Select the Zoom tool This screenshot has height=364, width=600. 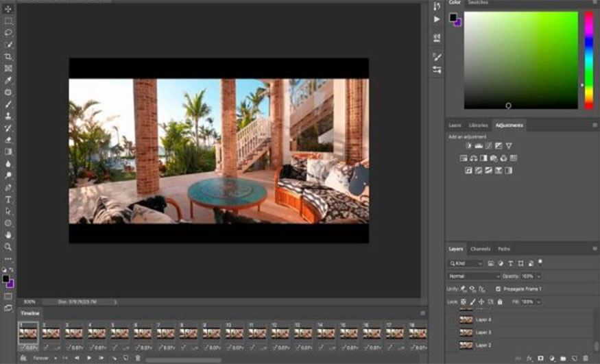tap(8, 246)
